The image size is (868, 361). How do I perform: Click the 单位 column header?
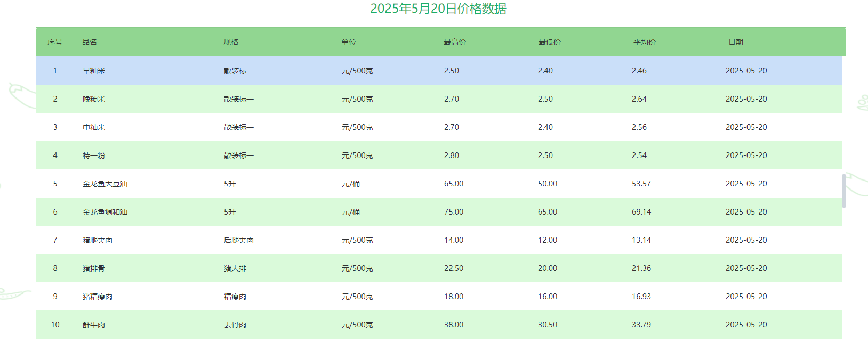coord(349,42)
